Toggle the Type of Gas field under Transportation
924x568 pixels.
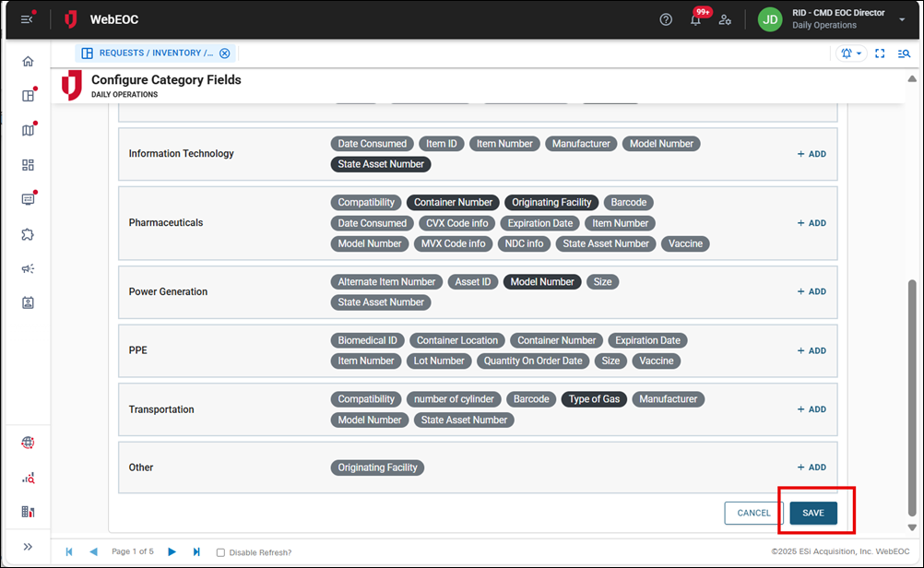(594, 398)
